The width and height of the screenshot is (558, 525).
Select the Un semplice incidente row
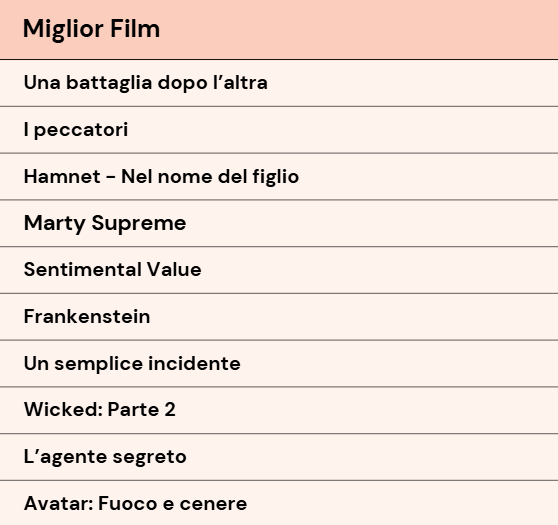279,363
